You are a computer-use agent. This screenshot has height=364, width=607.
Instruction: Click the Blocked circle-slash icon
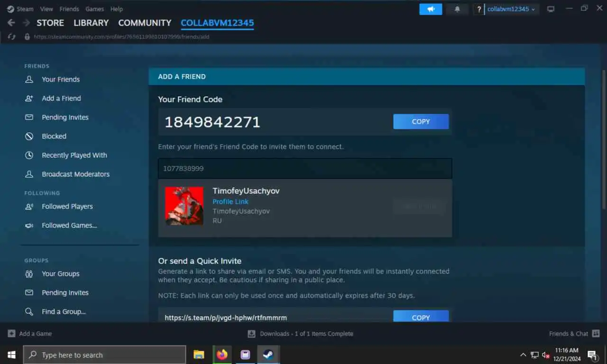click(x=29, y=136)
